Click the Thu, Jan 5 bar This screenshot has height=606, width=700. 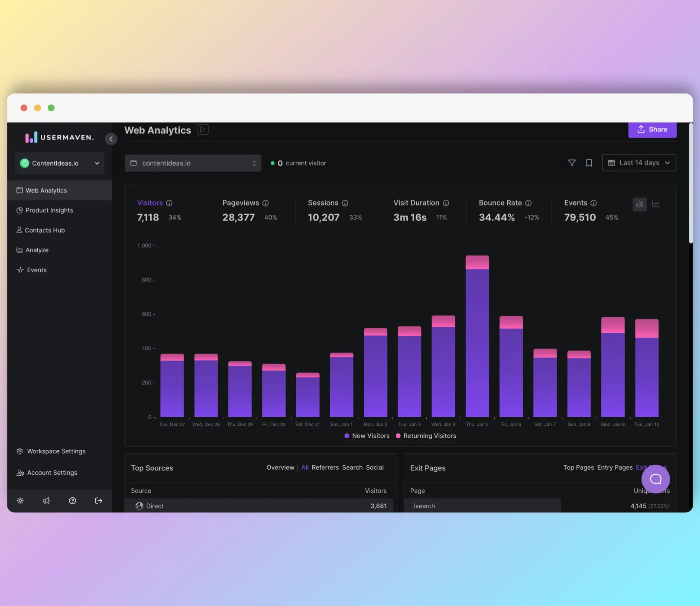[477, 336]
